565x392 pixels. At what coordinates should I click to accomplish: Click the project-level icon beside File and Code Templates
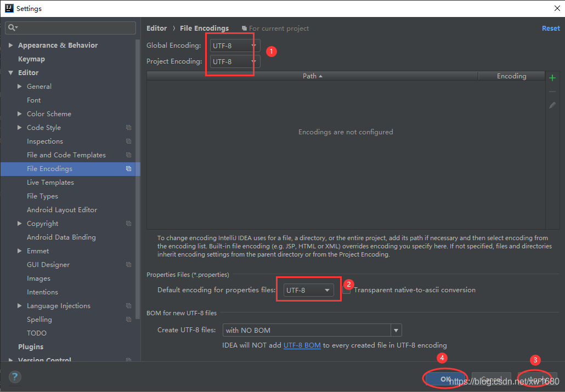coord(129,155)
